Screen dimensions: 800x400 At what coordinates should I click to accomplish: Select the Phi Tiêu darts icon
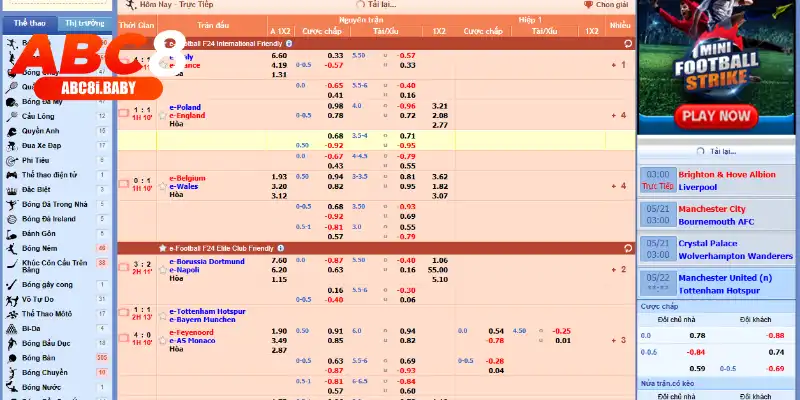(11, 160)
